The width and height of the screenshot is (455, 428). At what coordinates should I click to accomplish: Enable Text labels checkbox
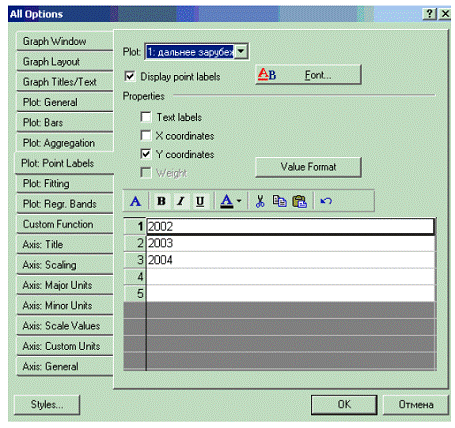[x=146, y=117]
